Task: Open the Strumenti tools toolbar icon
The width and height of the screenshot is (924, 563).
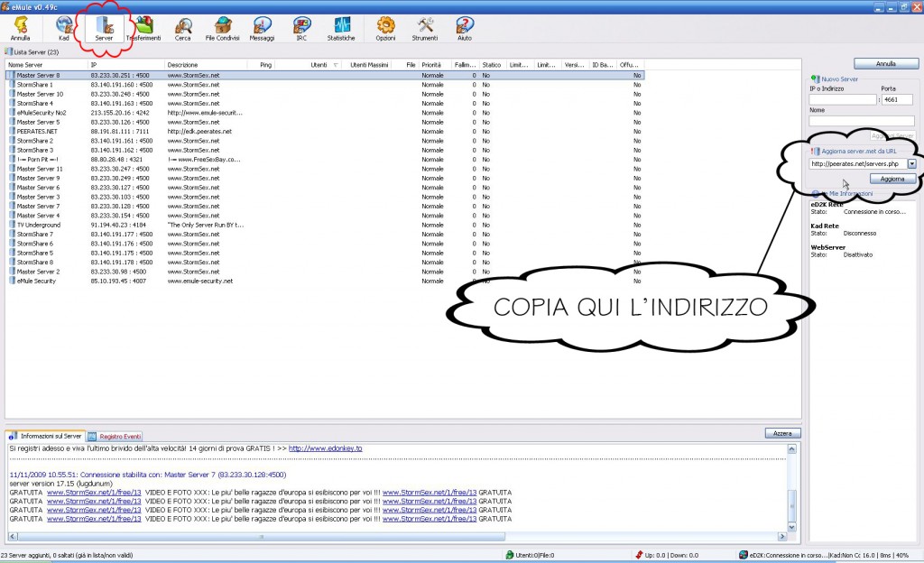Action: click(x=425, y=28)
